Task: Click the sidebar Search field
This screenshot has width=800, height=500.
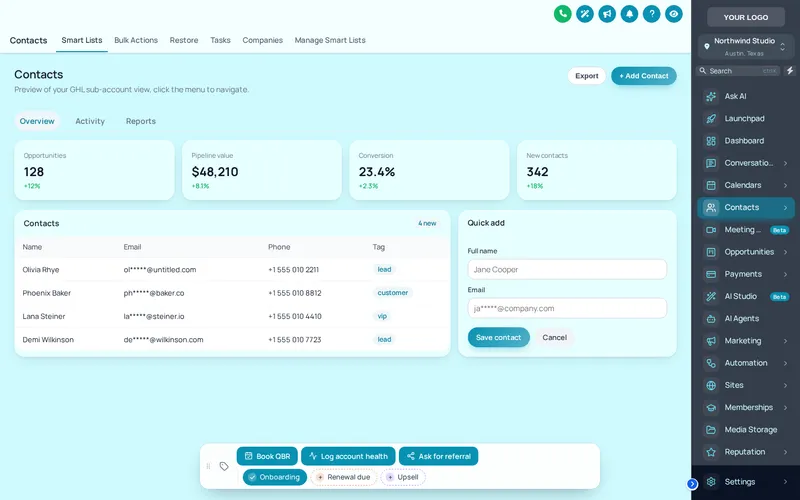Action: click(738, 71)
